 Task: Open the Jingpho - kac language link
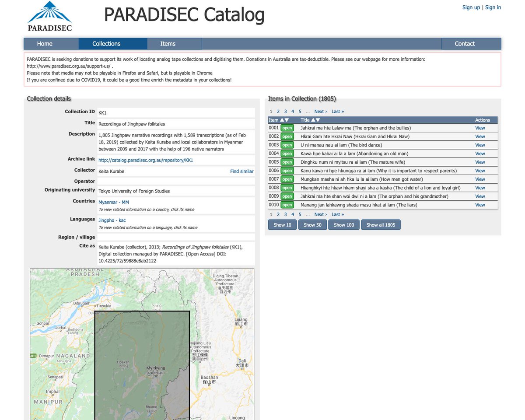(112, 220)
